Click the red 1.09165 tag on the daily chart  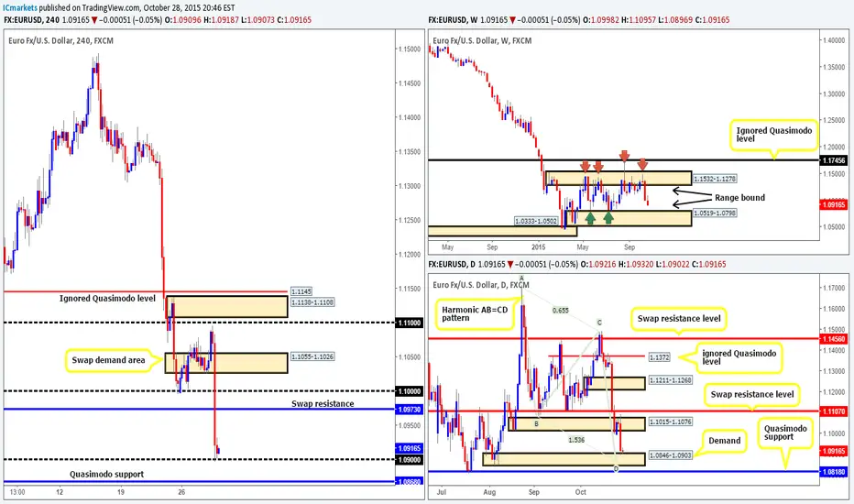click(833, 451)
